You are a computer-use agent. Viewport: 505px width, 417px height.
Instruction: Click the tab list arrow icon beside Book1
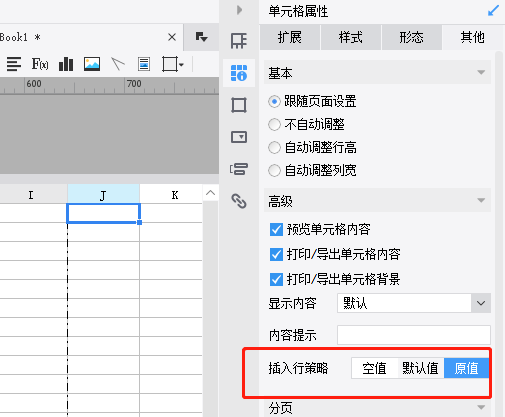(201, 37)
